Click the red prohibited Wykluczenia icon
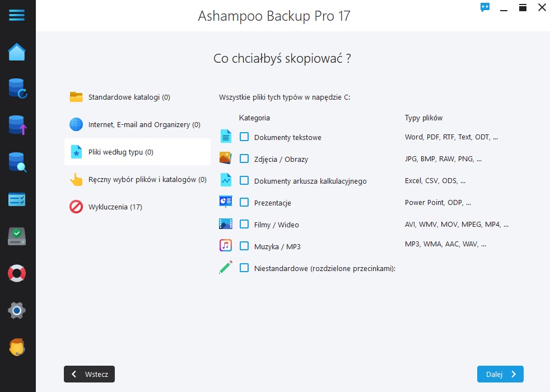The image size is (550, 392). [x=76, y=207]
